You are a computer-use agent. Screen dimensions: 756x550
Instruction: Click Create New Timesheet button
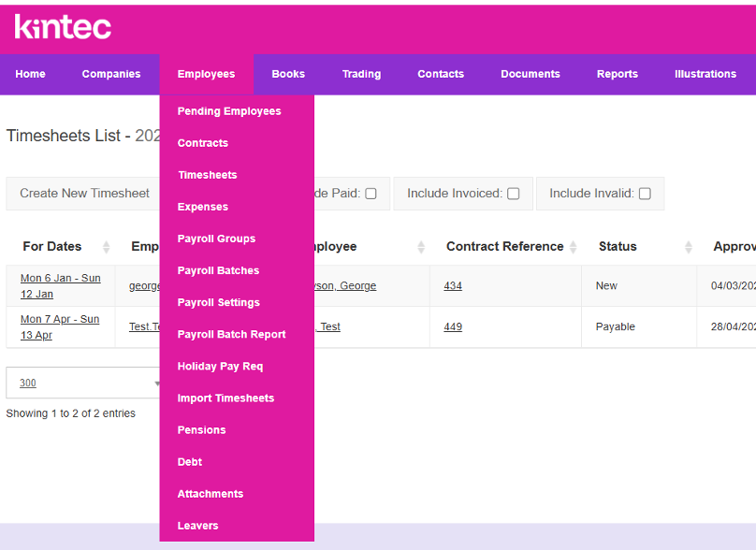click(84, 194)
